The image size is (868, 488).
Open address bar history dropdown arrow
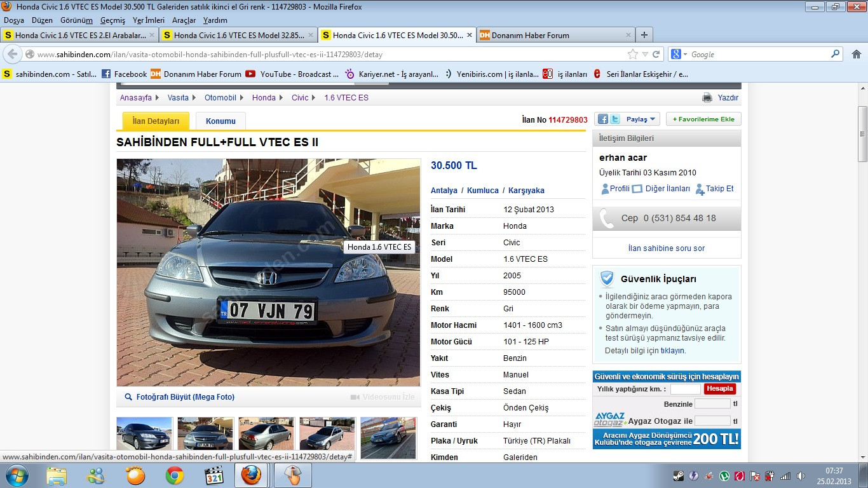point(645,55)
